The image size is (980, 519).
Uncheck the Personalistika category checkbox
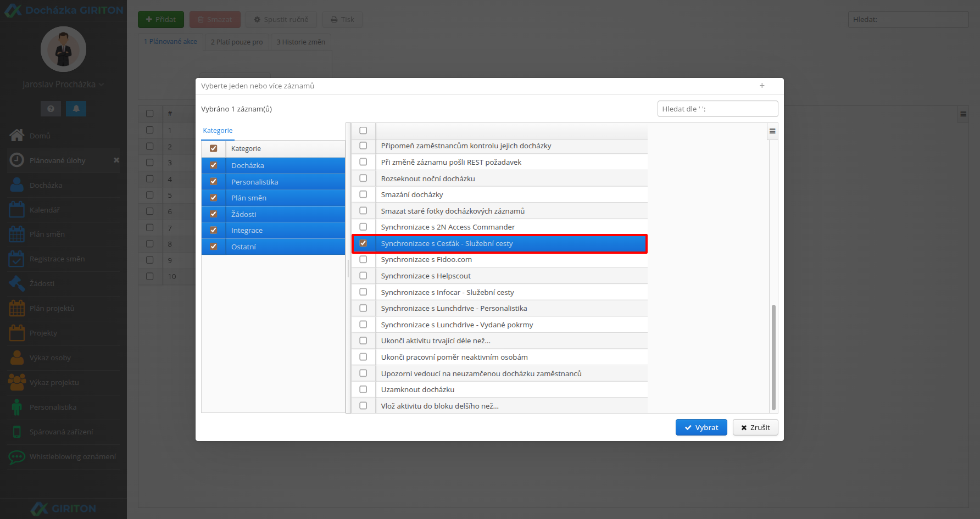(x=214, y=181)
